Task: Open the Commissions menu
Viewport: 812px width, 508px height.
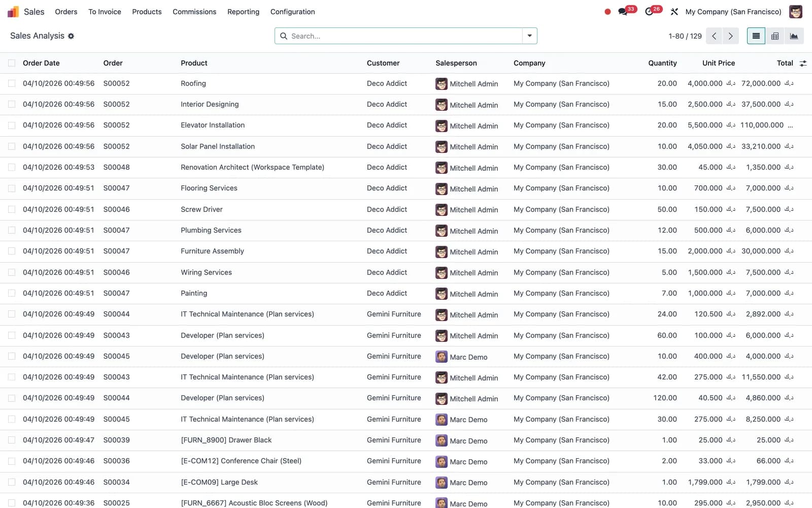Action: [x=194, y=12]
